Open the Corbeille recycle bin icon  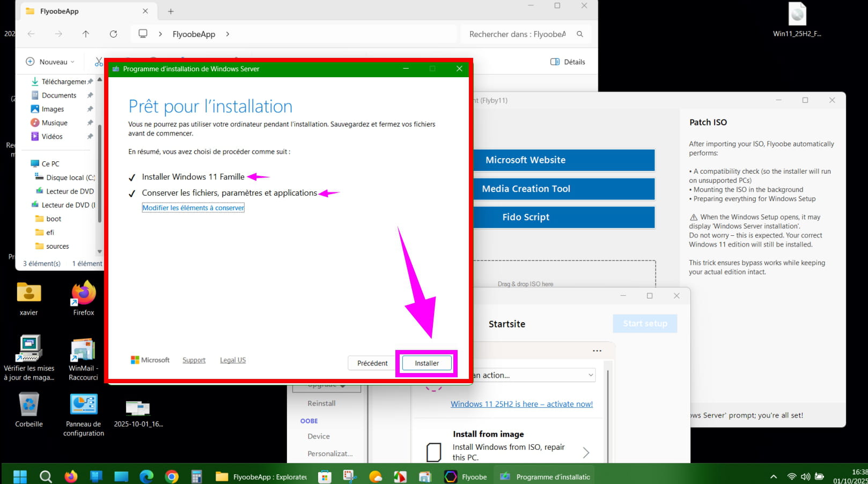point(29,409)
